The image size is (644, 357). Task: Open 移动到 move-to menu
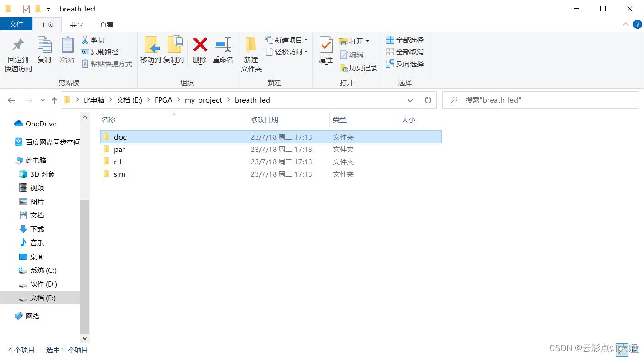click(150, 51)
